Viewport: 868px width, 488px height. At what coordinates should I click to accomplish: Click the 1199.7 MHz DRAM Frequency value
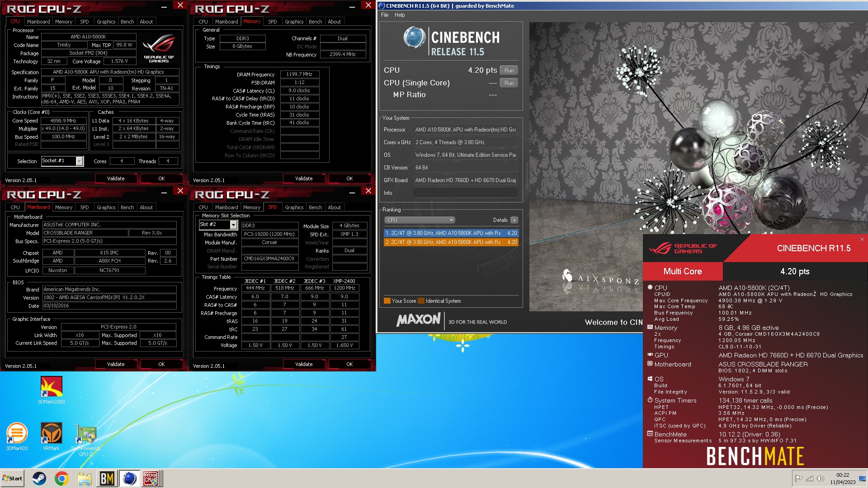299,74
